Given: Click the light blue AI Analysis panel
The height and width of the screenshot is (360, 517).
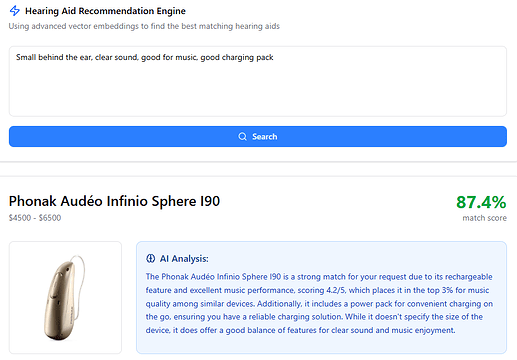Looking at the screenshot, I should 321,297.
